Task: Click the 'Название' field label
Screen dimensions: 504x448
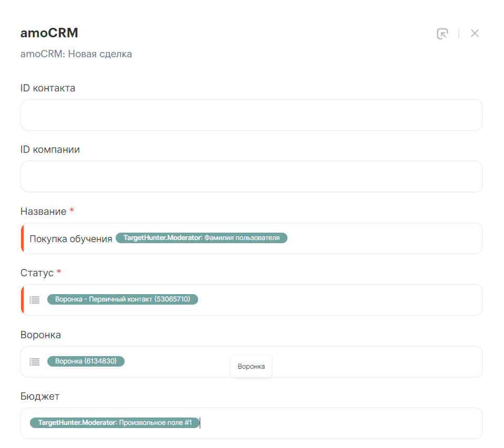Action: [x=44, y=211]
